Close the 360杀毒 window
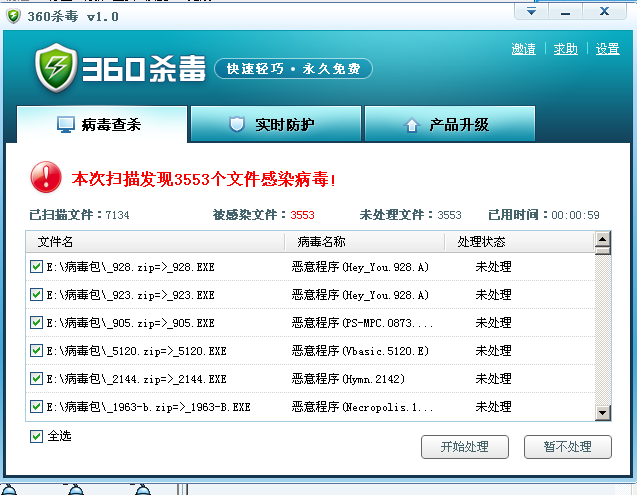The width and height of the screenshot is (637, 495). [604, 11]
